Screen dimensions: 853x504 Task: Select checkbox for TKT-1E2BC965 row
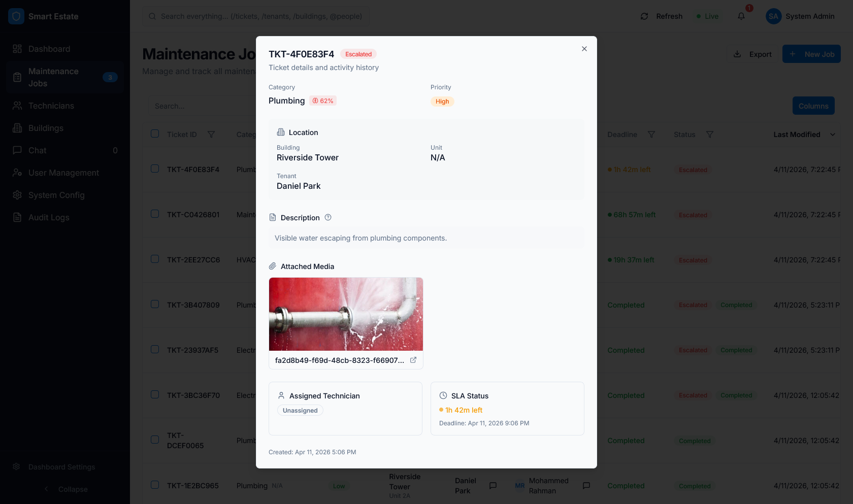tap(155, 485)
